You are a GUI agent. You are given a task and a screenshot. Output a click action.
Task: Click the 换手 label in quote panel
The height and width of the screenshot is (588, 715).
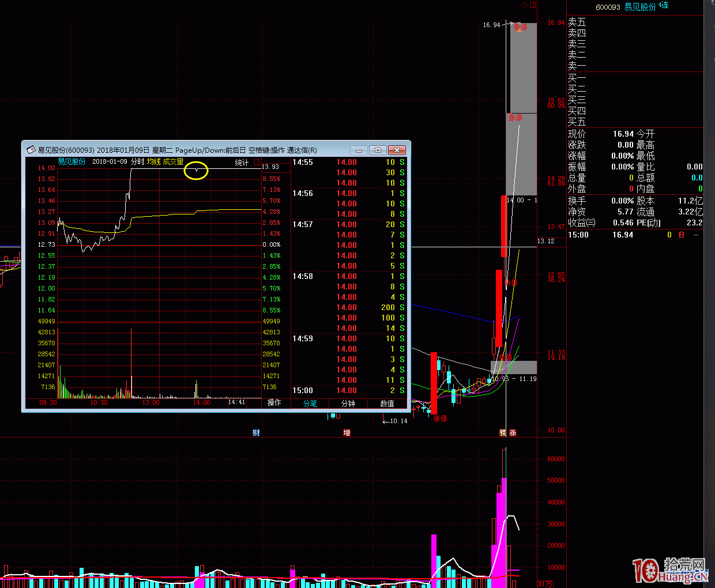click(x=577, y=201)
